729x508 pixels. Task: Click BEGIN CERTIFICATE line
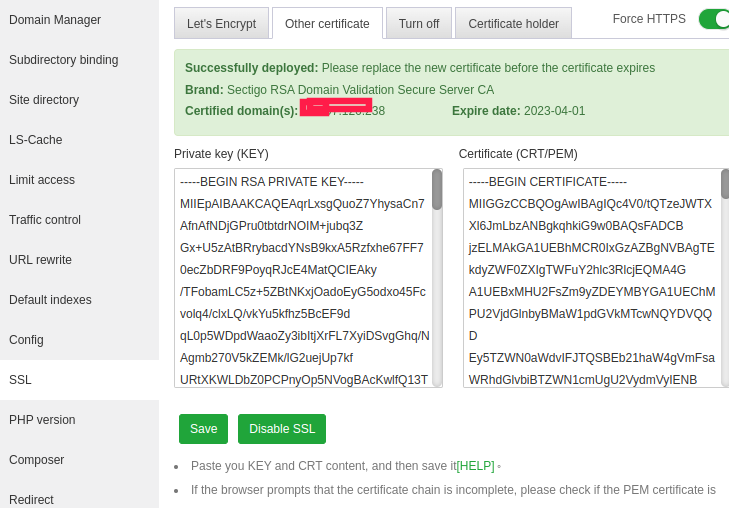click(x=548, y=182)
